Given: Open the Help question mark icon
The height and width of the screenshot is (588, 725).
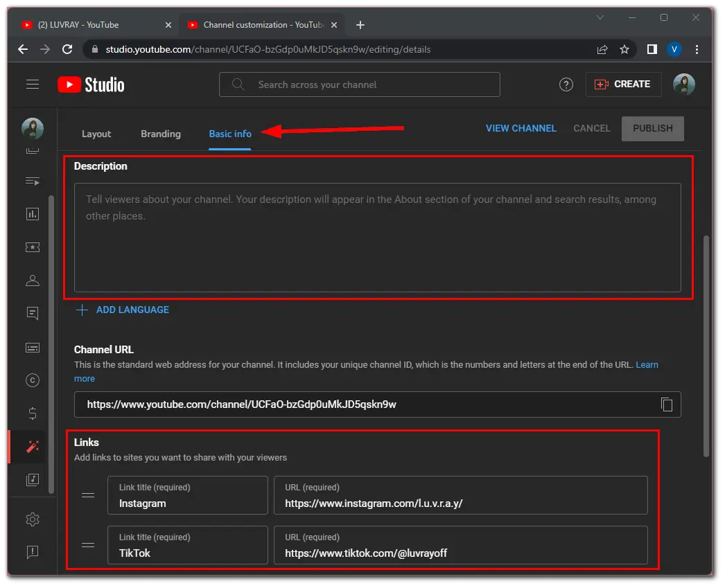Looking at the screenshot, I should pyautogui.click(x=566, y=84).
